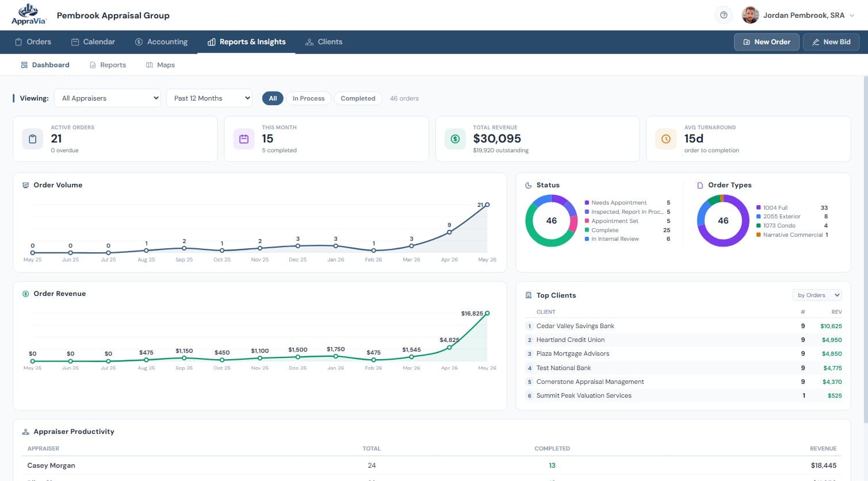The image size is (868, 481).
Task: Select the Dashboard sub-tab
Action: pyautogui.click(x=45, y=65)
